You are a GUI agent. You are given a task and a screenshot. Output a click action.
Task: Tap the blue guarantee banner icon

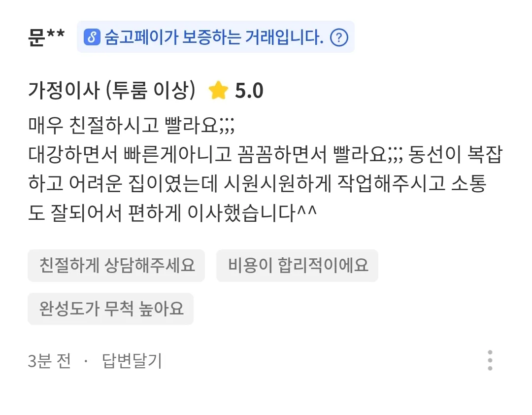coord(92,37)
